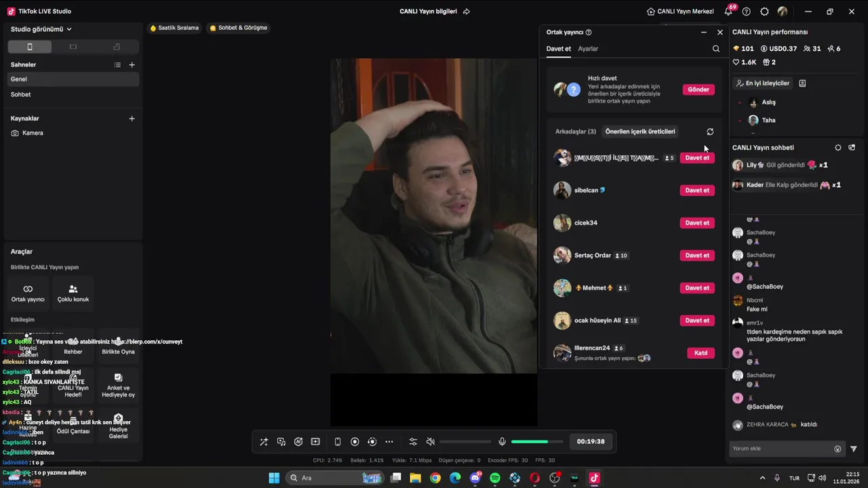The width and height of the screenshot is (868, 488).
Task: Open the help icon beside Ortak yayıncı
Action: coord(589,33)
